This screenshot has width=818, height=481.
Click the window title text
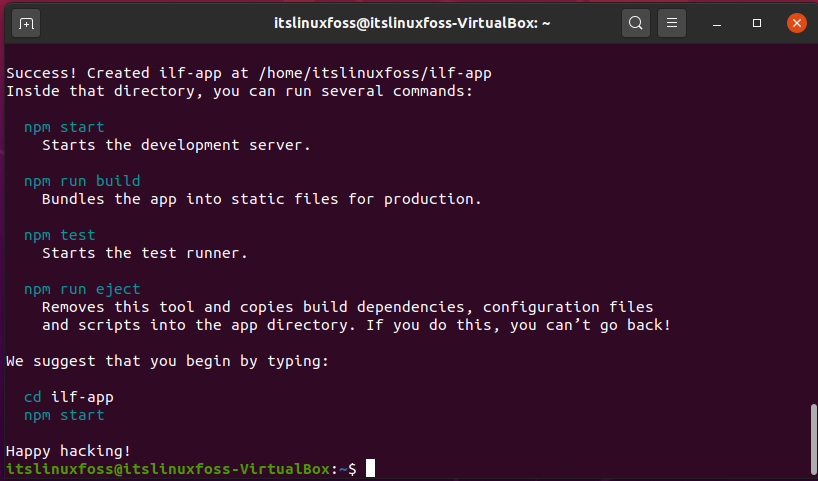click(412, 23)
